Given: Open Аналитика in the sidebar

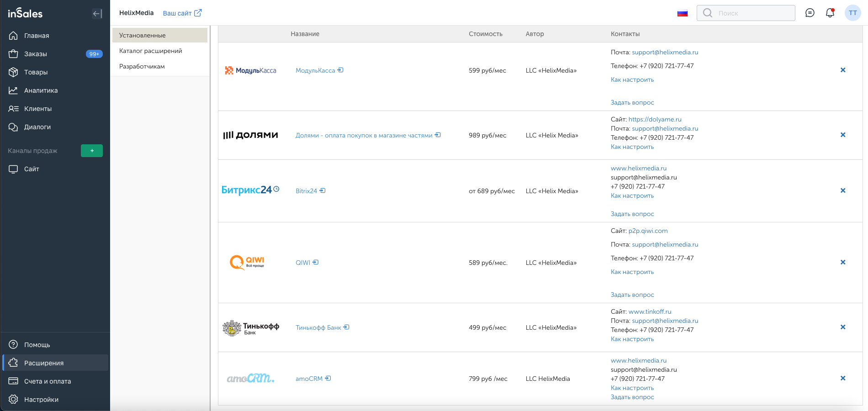Looking at the screenshot, I should [x=55, y=90].
